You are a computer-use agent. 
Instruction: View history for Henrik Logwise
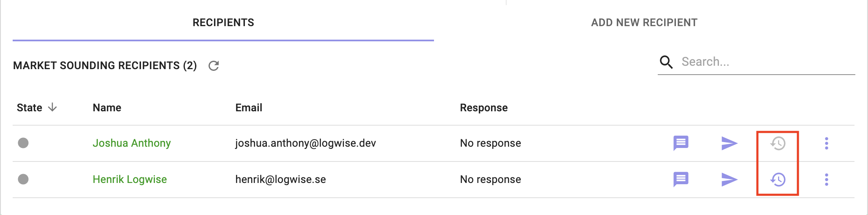coord(778,180)
